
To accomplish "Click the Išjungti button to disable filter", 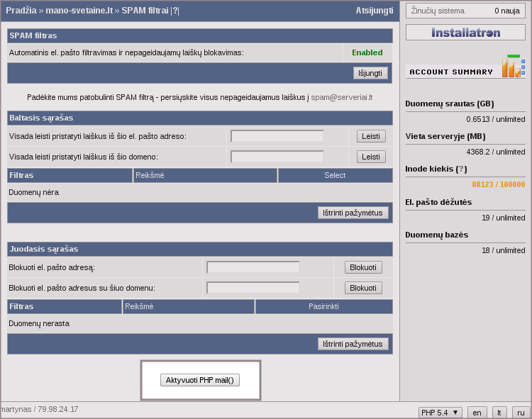I will 370,73.
